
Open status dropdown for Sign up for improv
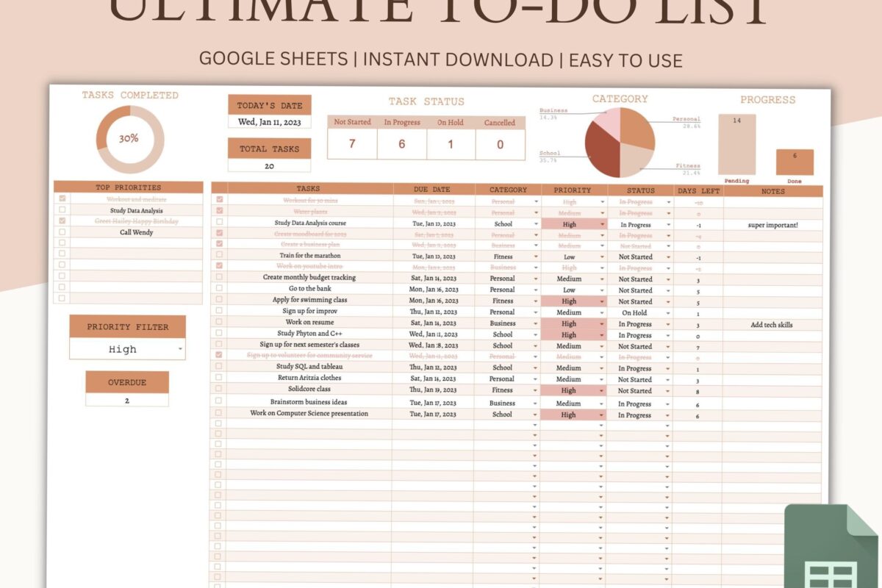[x=668, y=312]
